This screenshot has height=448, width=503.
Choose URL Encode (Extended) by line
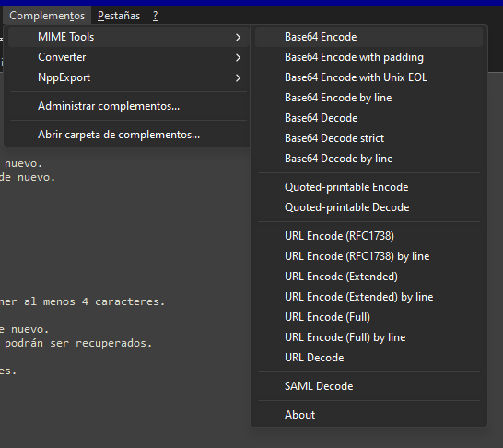(368, 296)
